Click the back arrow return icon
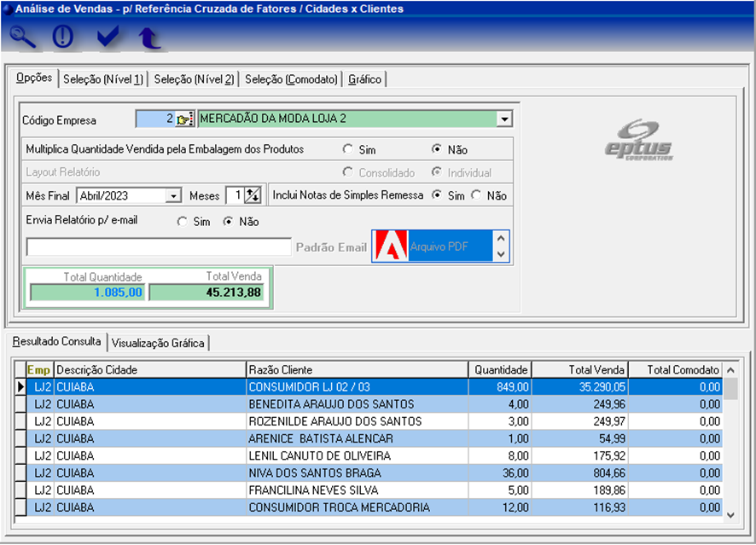The width and height of the screenshot is (756, 545). click(148, 38)
